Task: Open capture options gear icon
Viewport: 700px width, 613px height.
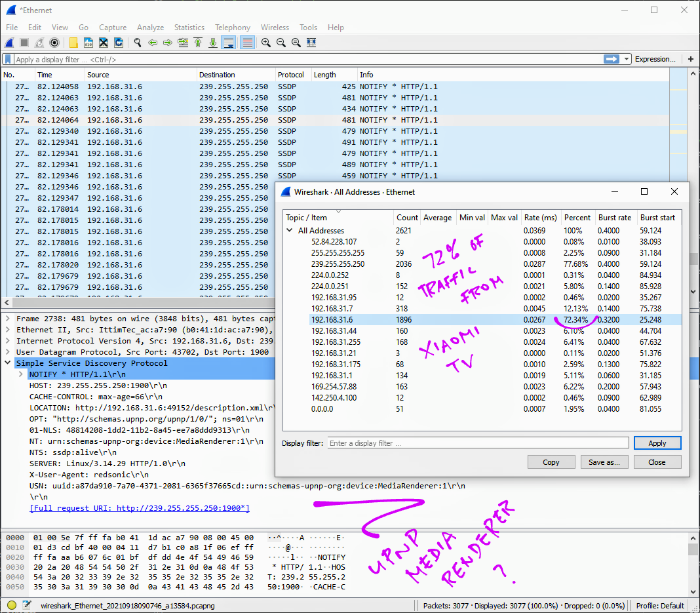Action: pyautogui.click(x=54, y=43)
